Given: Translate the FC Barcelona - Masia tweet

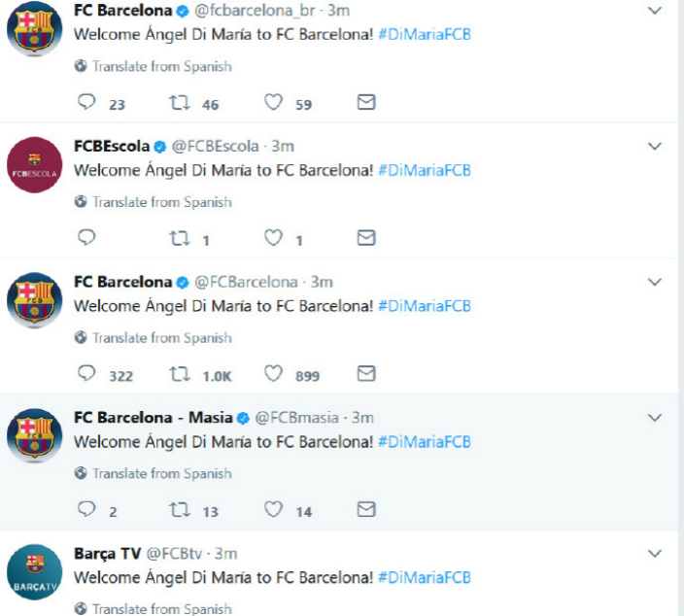Looking at the screenshot, I should (x=162, y=473).
